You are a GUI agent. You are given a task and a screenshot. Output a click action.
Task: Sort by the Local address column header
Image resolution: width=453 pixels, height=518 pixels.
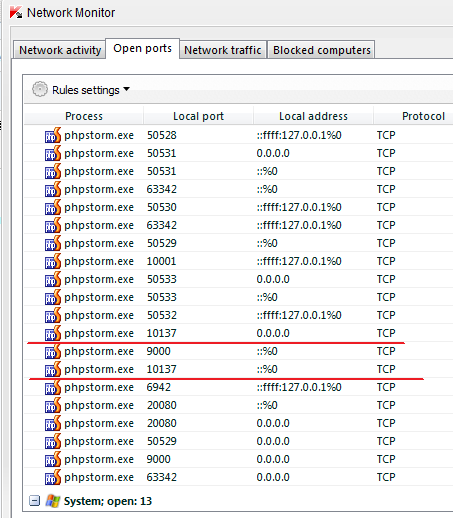tap(313, 116)
